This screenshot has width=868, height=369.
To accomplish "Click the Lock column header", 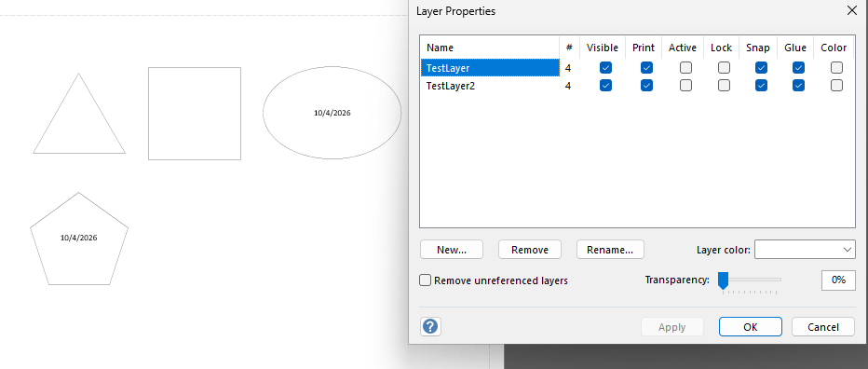I will click(721, 48).
